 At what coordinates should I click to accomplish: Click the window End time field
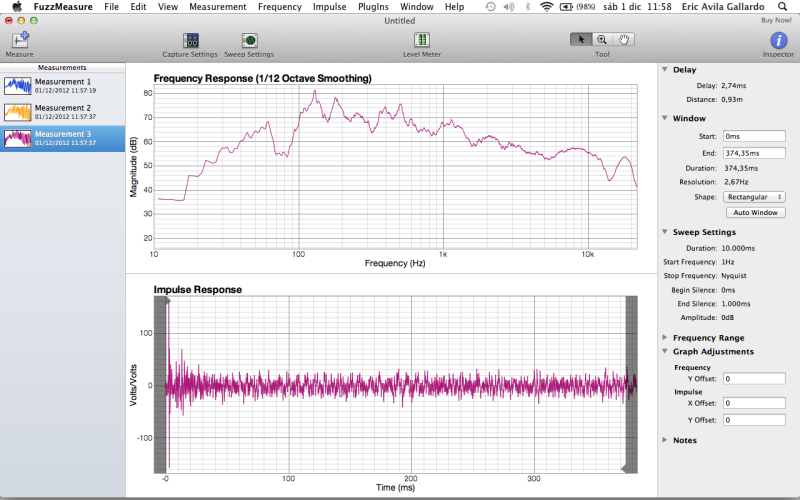tap(752, 153)
